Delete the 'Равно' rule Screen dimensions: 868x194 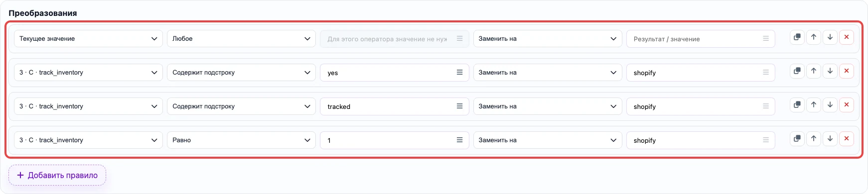coord(847,139)
